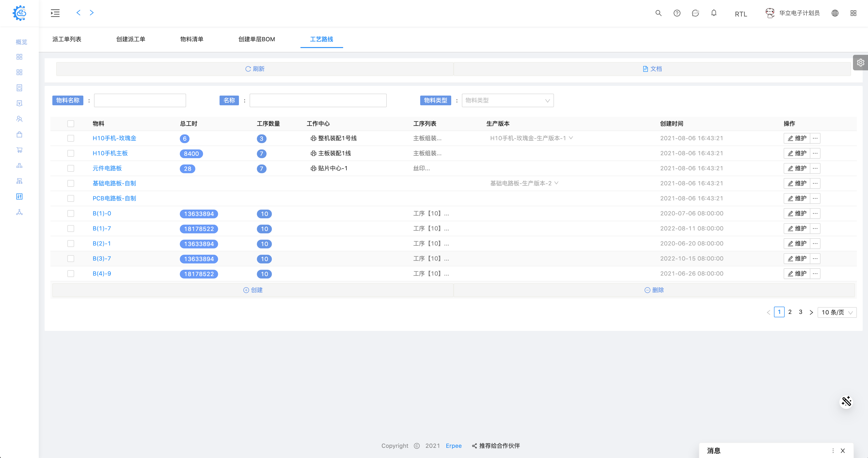This screenshot has width=868, height=458.
Task: Open the 物料类型 dropdown filter
Action: pos(507,100)
